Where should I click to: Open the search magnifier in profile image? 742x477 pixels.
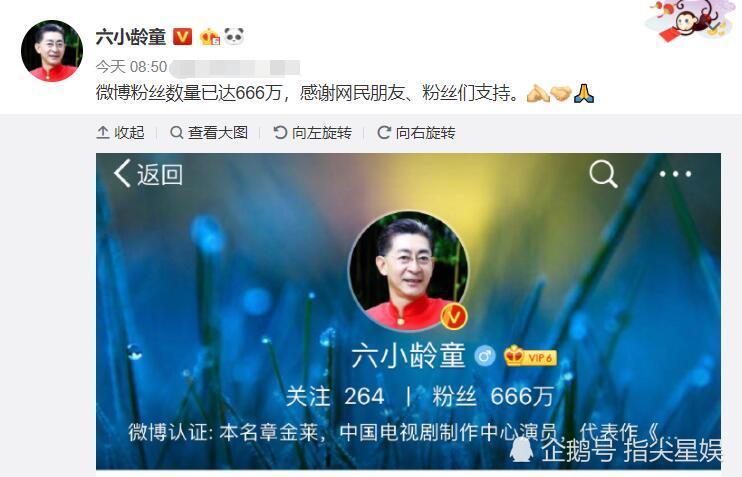[x=603, y=174]
